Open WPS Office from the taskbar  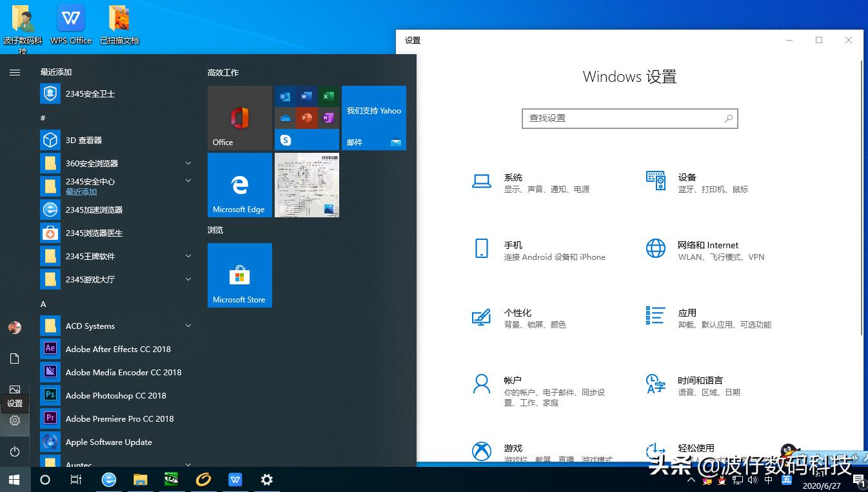pos(235,480)
